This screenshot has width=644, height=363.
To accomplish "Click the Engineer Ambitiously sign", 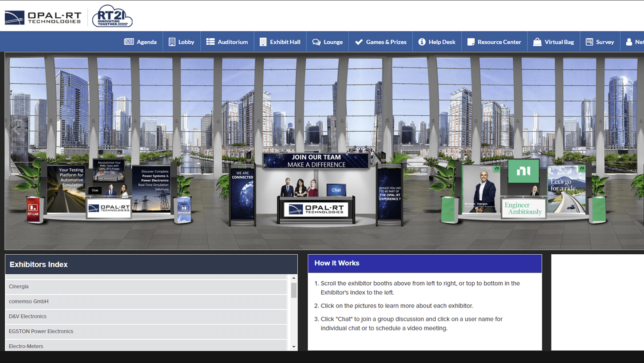I will coord(523,208).
